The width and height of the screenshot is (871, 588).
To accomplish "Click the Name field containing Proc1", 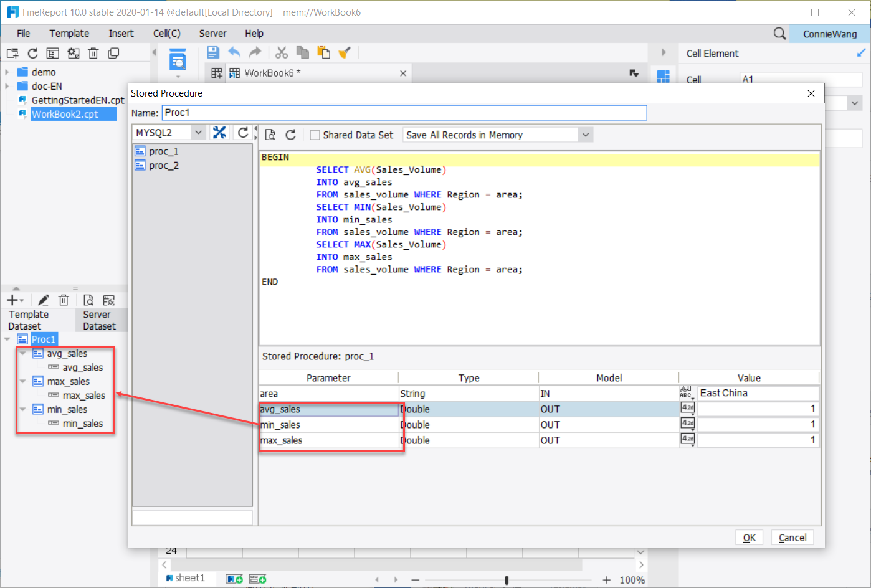I will pyautogui.click(x=405, y=113).
